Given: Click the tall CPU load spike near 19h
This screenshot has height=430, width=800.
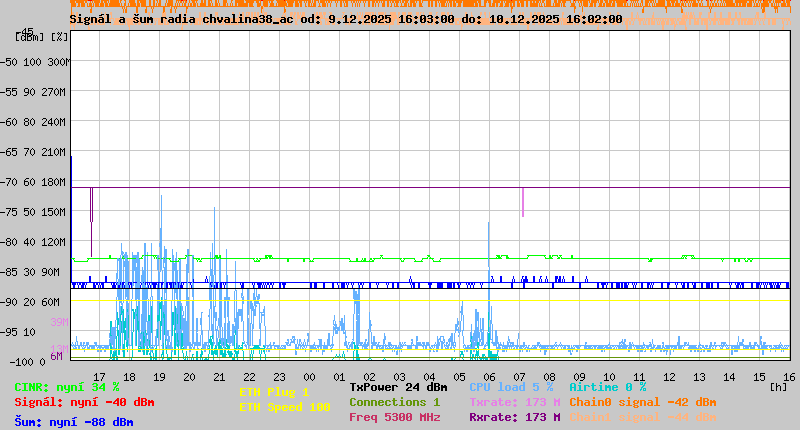Looking at the screenshot, I should (161, 224).
